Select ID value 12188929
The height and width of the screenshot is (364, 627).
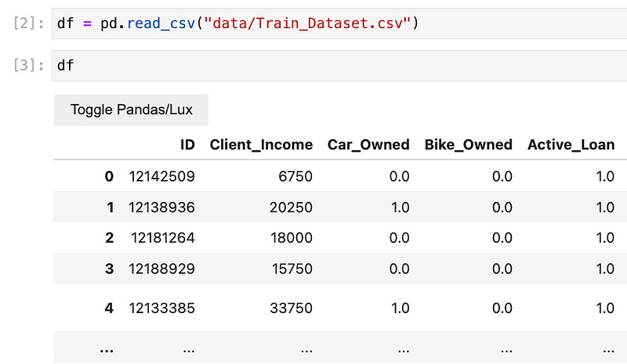(161, 268)
